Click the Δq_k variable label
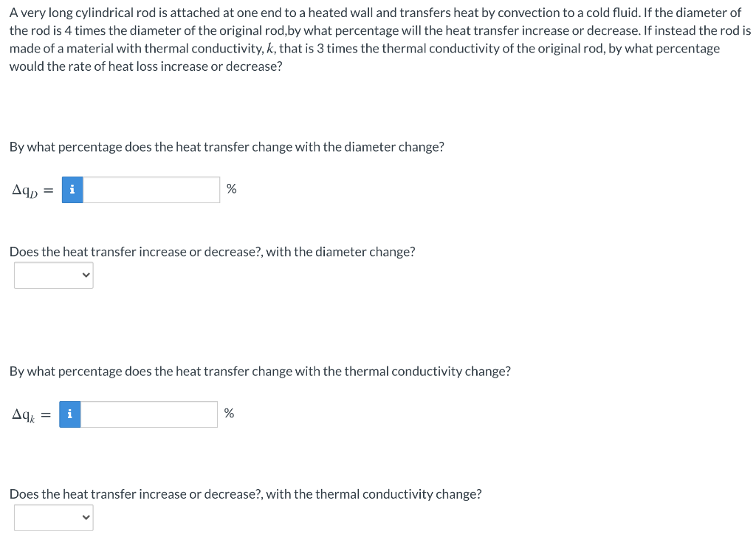Screen dimensions: 756x540 (x=24, y=415)
